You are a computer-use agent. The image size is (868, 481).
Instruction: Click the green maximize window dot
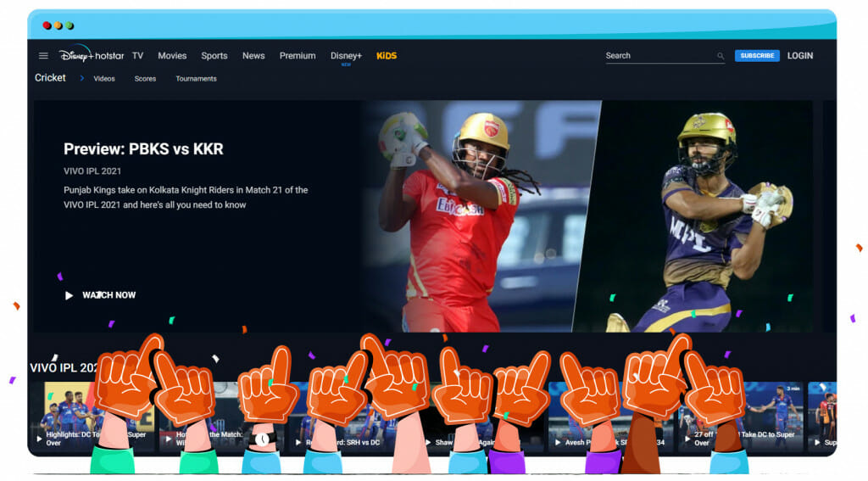click(70, 25)
